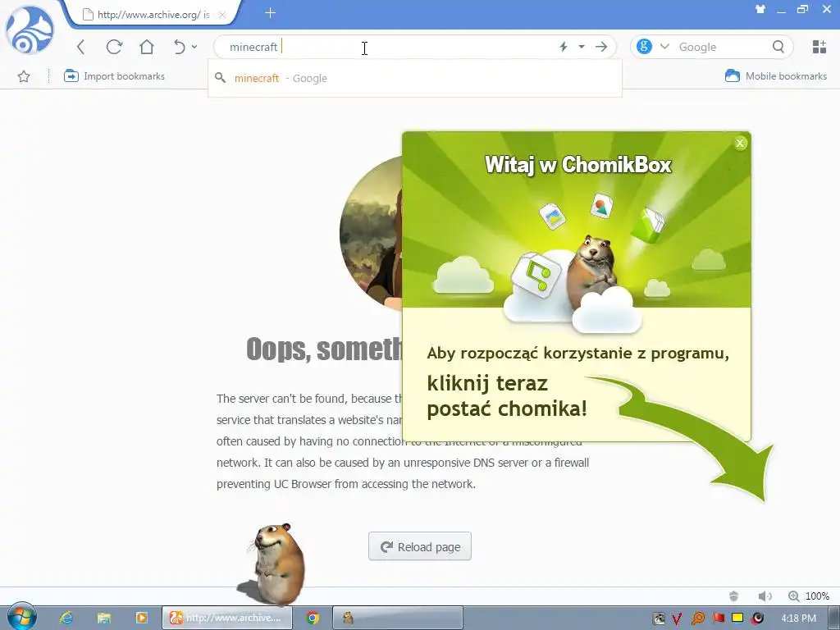The image size is (840, 630).
Task: Launch Internet Explorer from taskbar
Action: (x=66, y=618)
